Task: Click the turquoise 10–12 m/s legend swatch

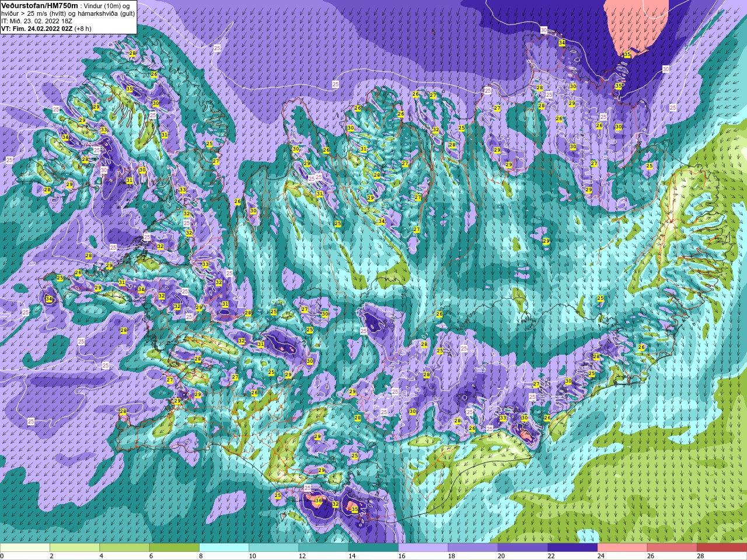Action: tap(274, 548)
